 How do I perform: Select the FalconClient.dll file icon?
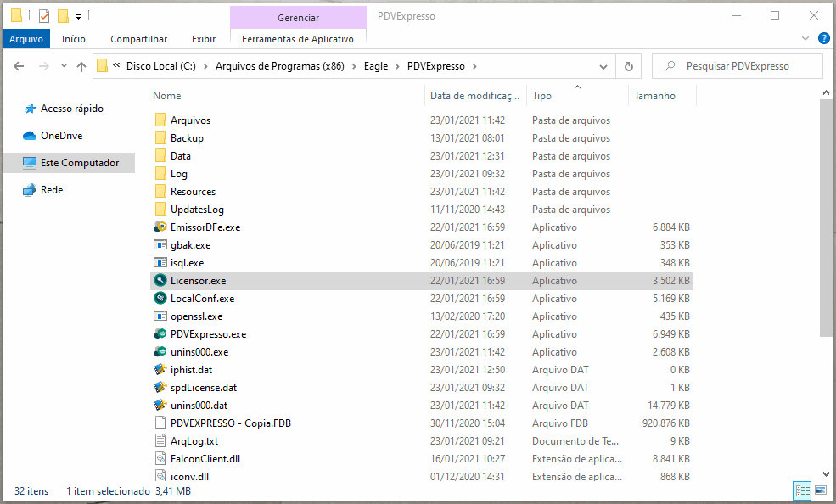coord(160,459)
